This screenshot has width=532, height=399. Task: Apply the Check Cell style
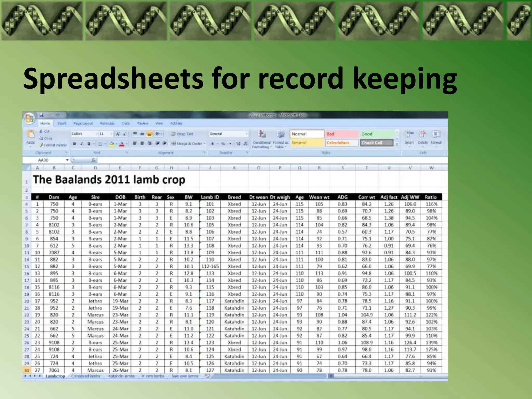376,143
